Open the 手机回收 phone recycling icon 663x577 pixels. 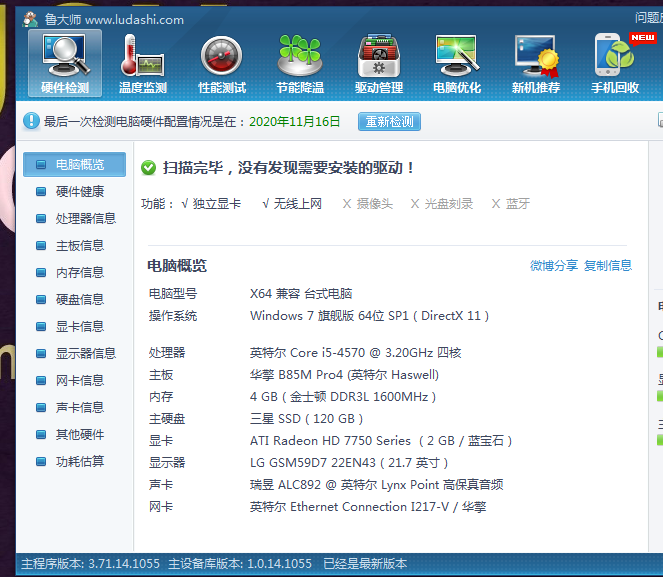[615, 62]
